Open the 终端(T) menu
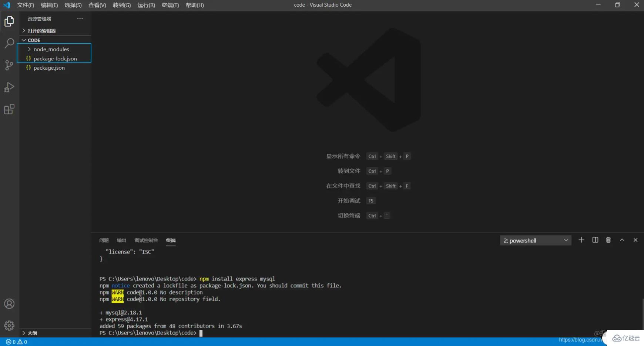The width and height of the screenshot is (644, 346). [170, 5]
